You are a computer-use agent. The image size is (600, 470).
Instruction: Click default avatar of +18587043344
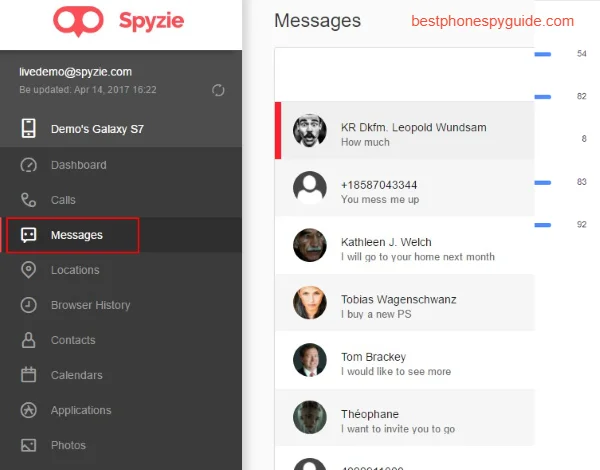pos(310,188)
